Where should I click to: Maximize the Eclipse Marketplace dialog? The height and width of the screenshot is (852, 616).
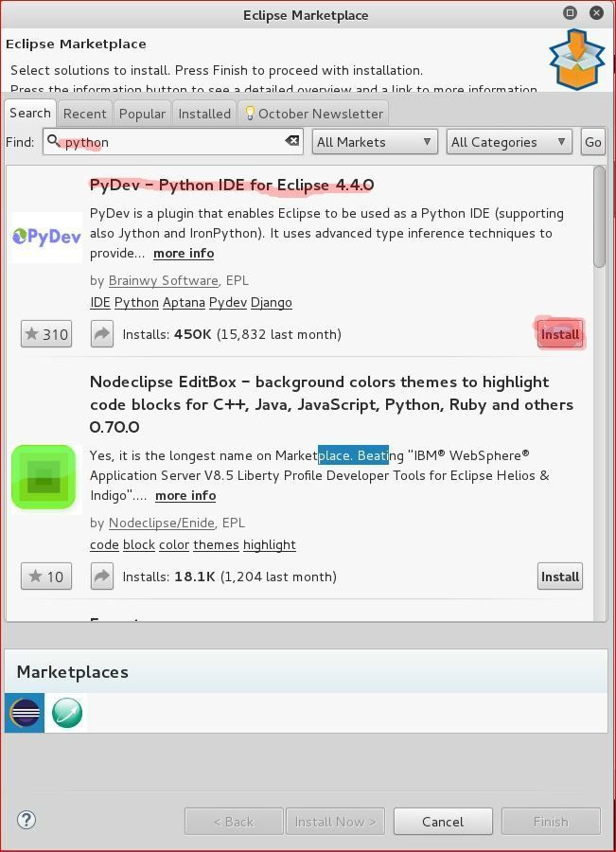tap(570, 13)
